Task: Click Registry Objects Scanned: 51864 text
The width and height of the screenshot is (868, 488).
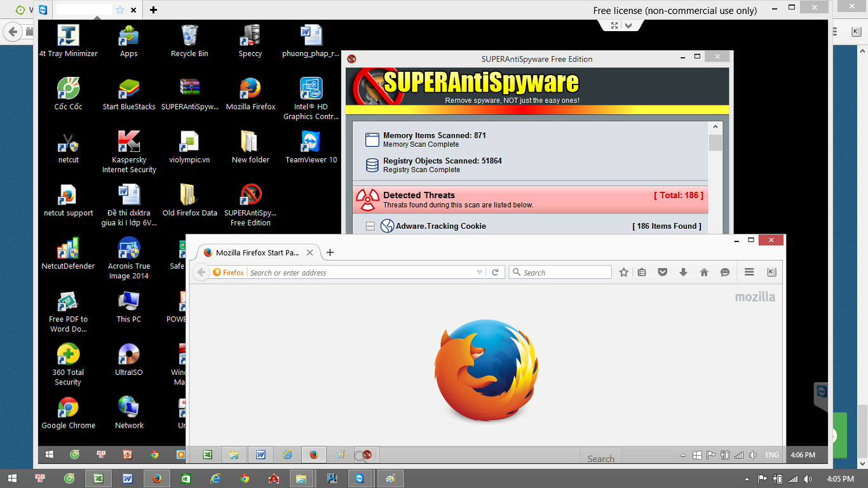Action: (442, 161)
